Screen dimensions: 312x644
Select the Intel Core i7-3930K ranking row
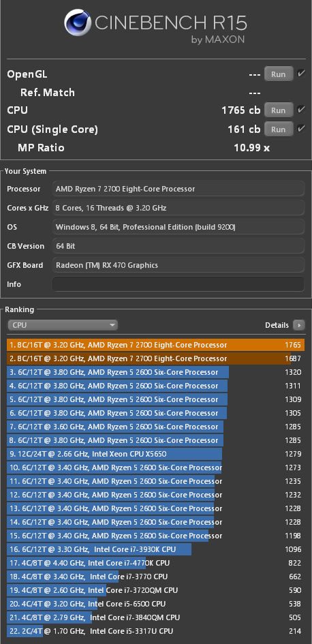pyautogui.click(x=155, y=549)
